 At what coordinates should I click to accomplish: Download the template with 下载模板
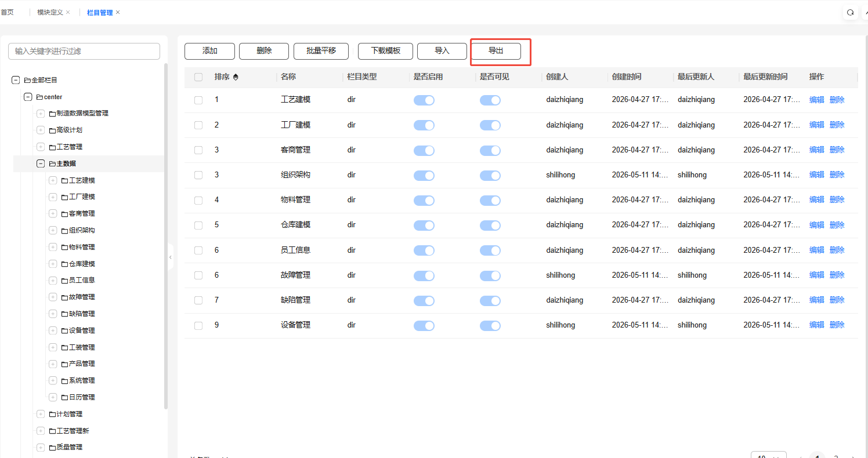click(385, 51)
